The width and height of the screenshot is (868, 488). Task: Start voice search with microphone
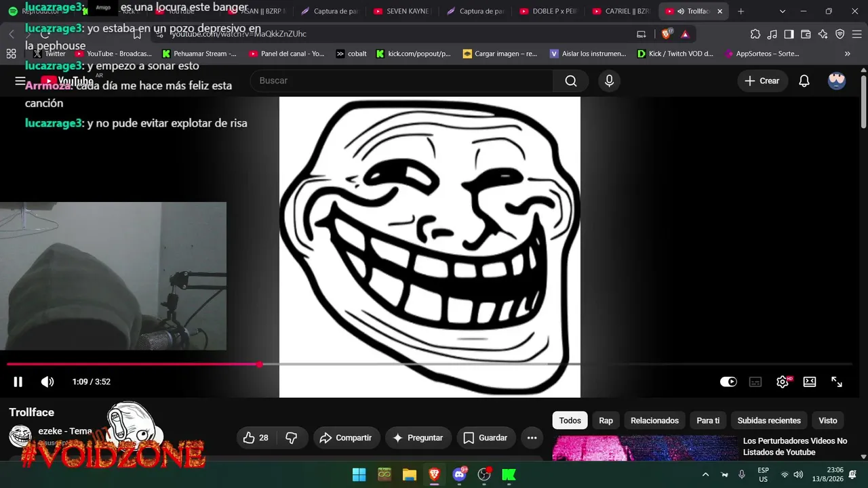pos(609,81)
